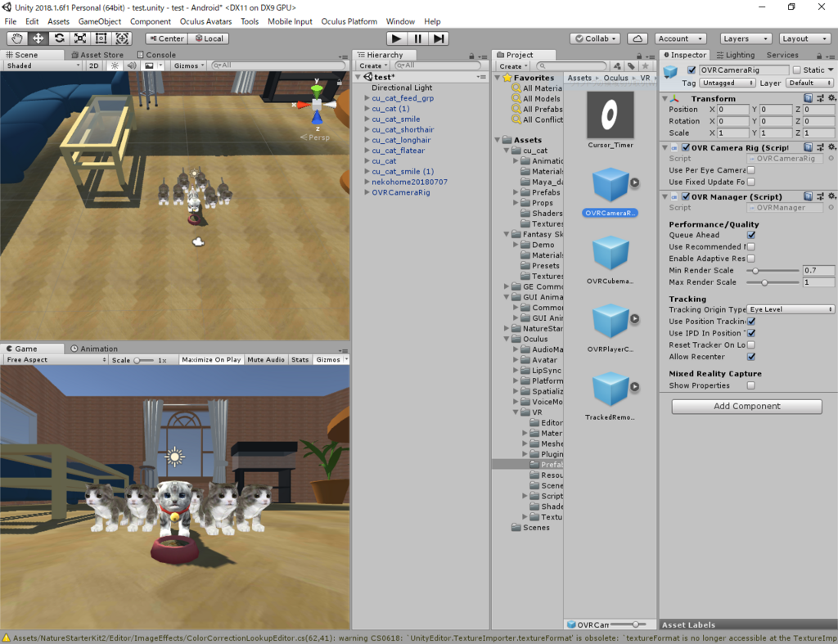The image size is (838, 644).
Task: Toggle OVRCameraRig active checkbox
Action: [691, 70]
